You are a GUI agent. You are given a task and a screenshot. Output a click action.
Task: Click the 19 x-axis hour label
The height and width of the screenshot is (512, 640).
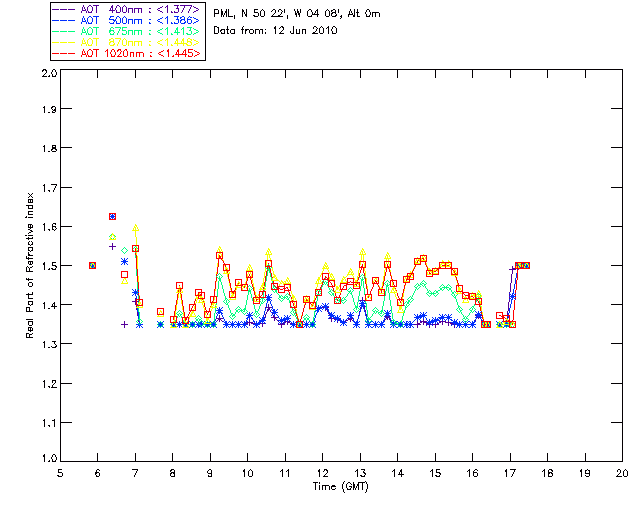tap(585, 473)
